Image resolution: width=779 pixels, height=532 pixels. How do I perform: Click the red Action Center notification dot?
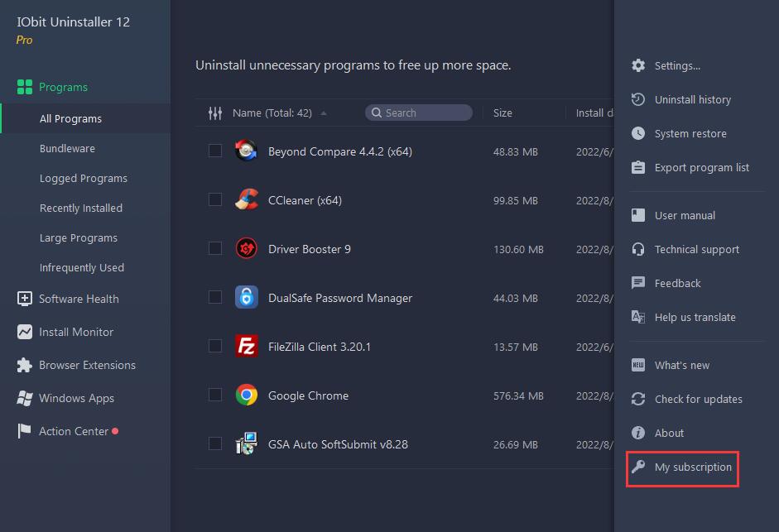coord(115,431)
